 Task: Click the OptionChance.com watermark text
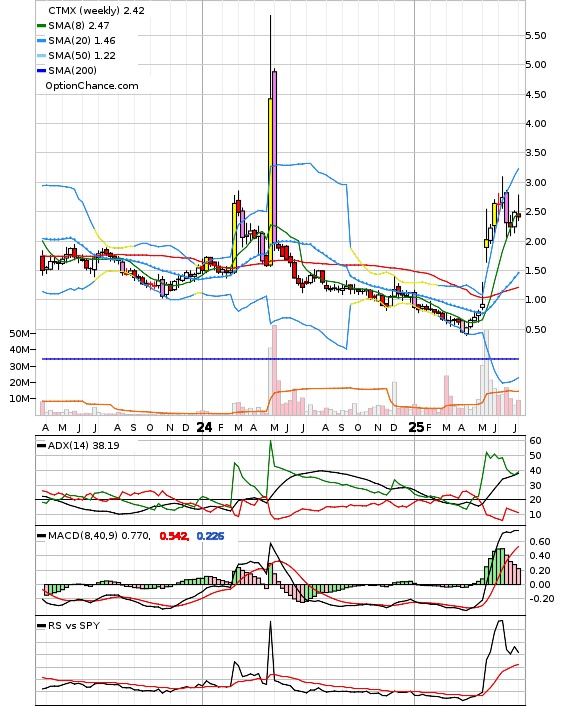coord(92,86)
